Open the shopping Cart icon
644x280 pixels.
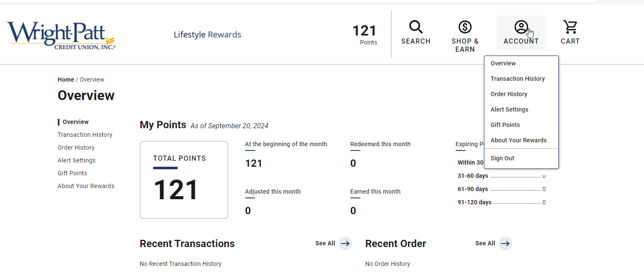point(570,27)
